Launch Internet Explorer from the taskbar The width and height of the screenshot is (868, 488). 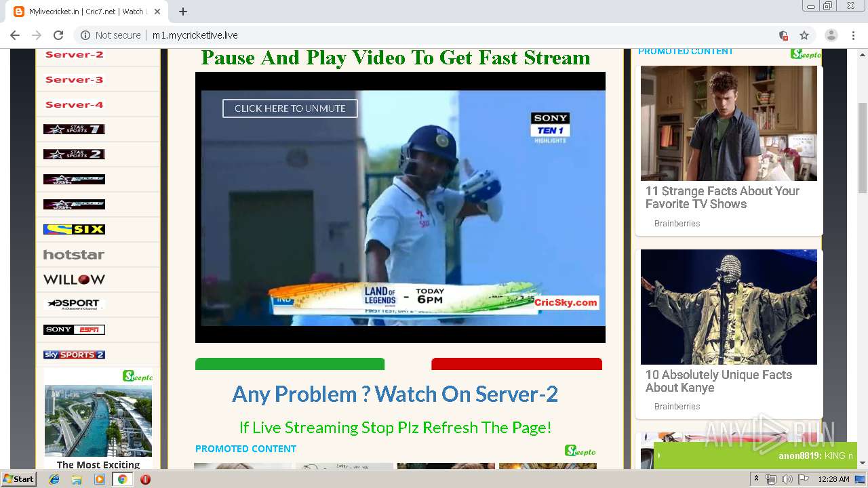(54, 479)
